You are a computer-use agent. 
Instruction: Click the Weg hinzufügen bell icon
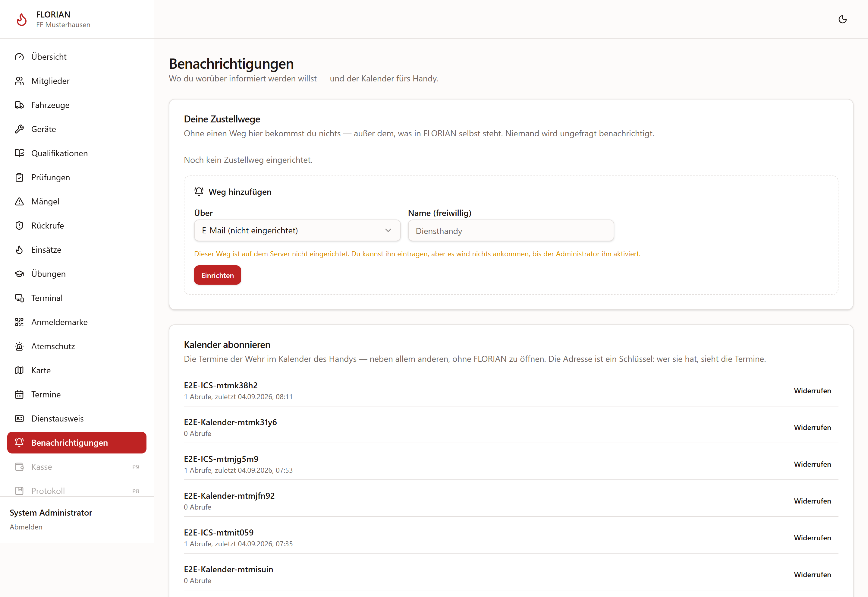click(x=199, y=192)
